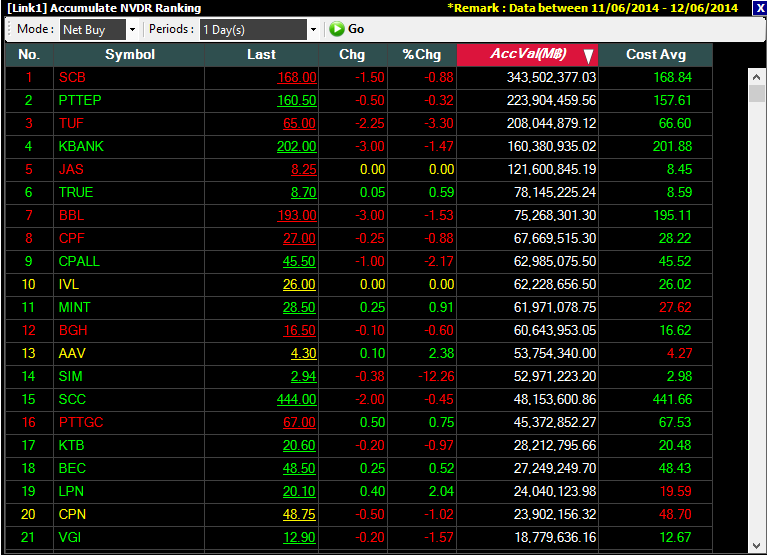Image resolution: width=767 pixels, height=555 pixels.
Task: Click AccVal value 18,779,636.16
Action: (555, 537)
